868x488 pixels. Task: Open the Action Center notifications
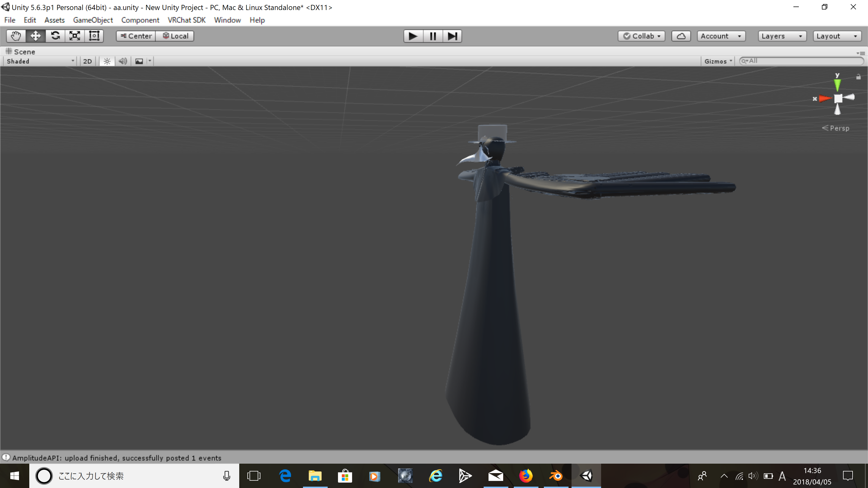(x=848, y=476)
